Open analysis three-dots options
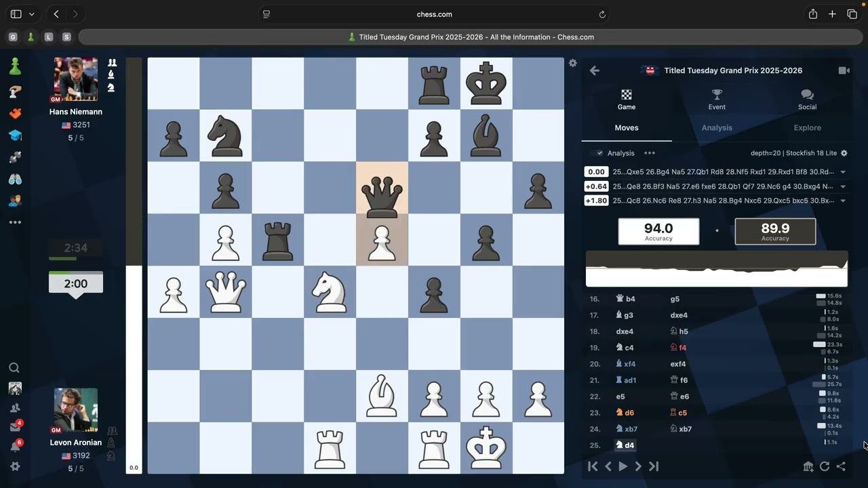The height and width of the screenshot is (488, 868). click(650, 153)
